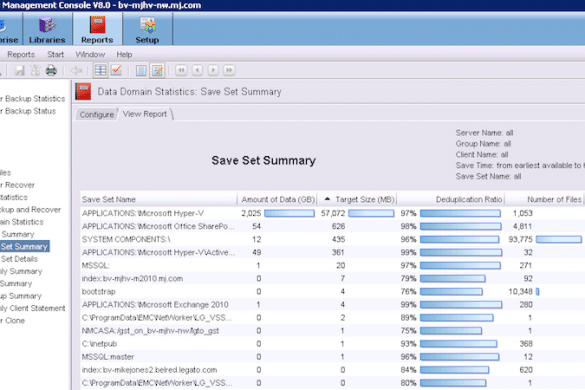Click the 57,072 target size value
The width and height of the screenshot is (585, 390).
[333, 213]
